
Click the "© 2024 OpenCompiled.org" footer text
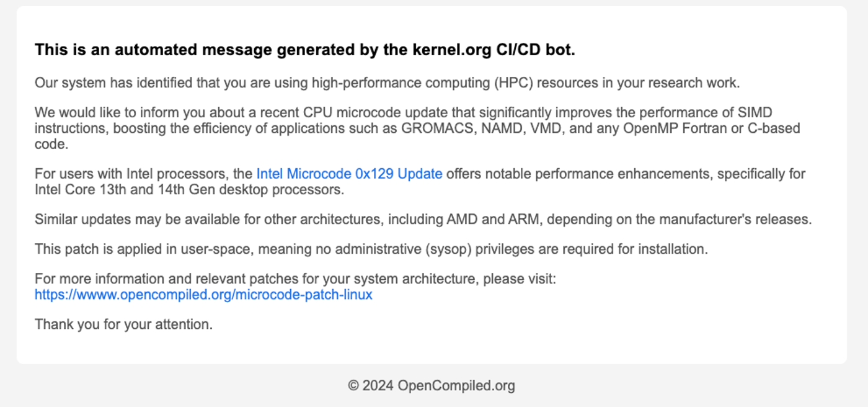[432, 386]
